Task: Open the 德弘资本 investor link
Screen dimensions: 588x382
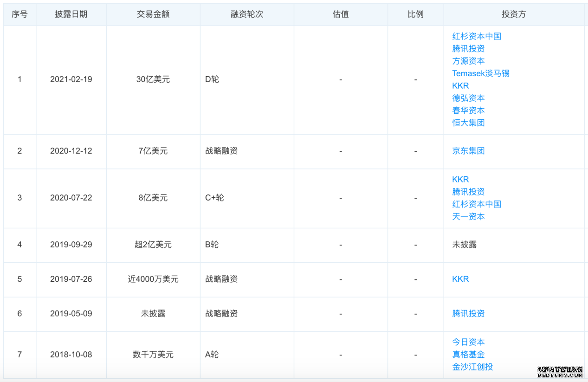Action: (468, 98)
